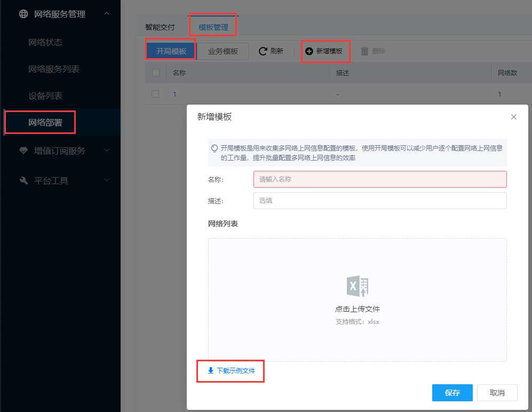Click the plus icon for 新增模板
The height and width of the screenshot is (412, 532).
[309, 51]
